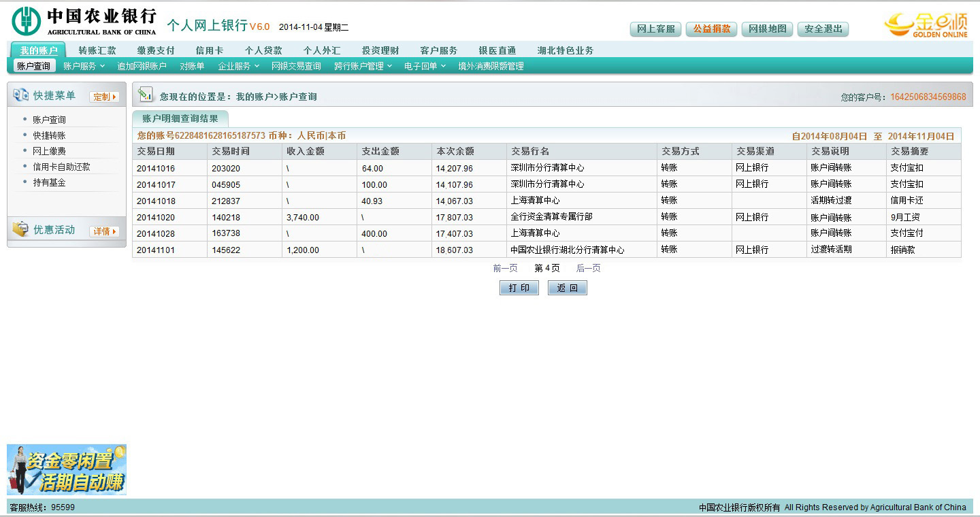Go to previous page via 前一页
Image resolution: width=980 pixels, height=517 pixels.
(x=505, y=268)
